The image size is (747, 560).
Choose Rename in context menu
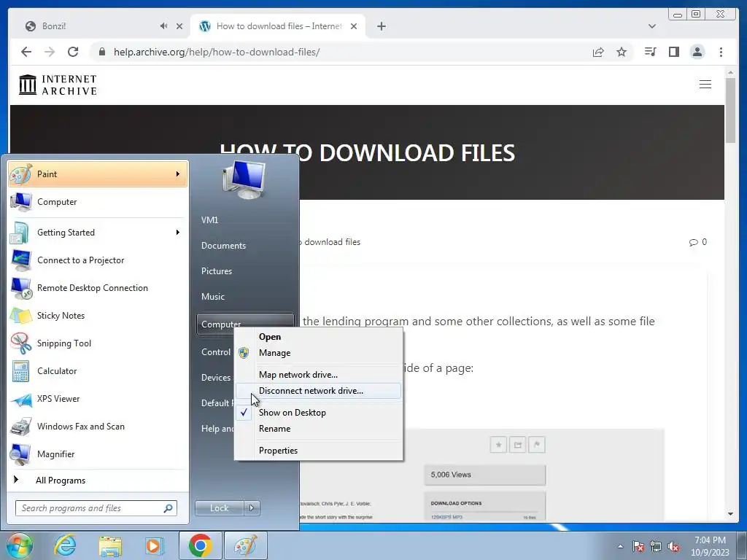click(318, 429)
